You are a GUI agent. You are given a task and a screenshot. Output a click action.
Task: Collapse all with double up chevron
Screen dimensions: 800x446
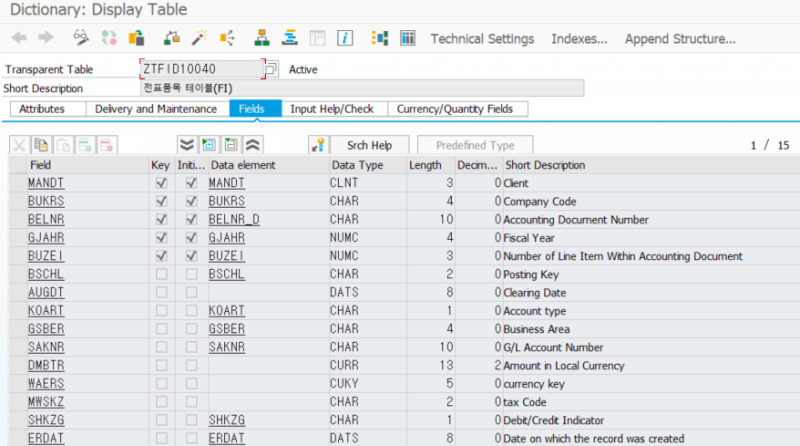tap(253, 145)
